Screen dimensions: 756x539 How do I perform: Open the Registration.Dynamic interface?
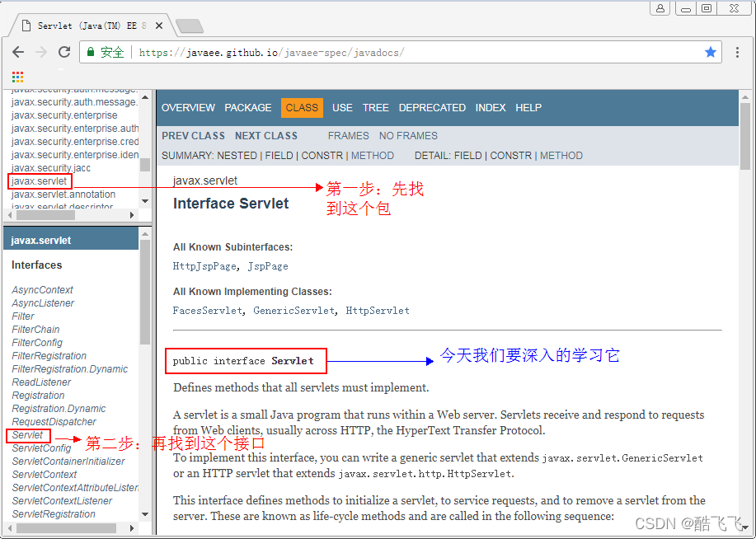tap(59, 408)
